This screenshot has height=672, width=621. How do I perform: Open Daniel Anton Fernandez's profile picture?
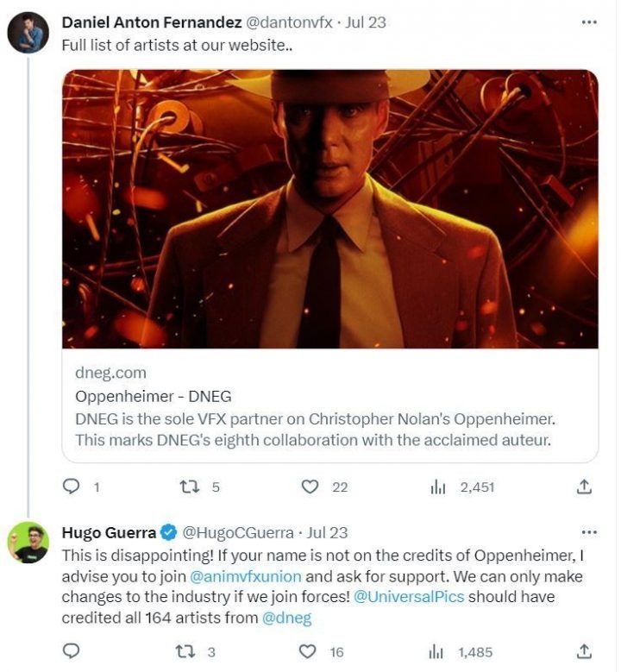click(x=28, y=34)
